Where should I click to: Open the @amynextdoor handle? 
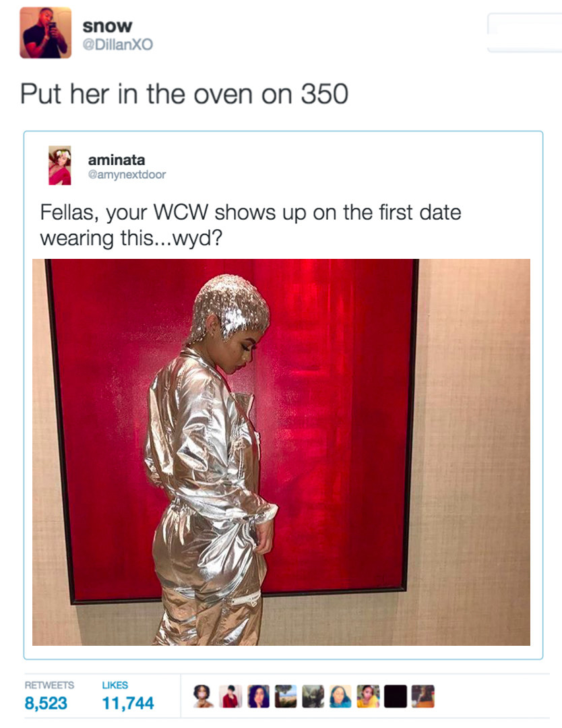point(127,175)
